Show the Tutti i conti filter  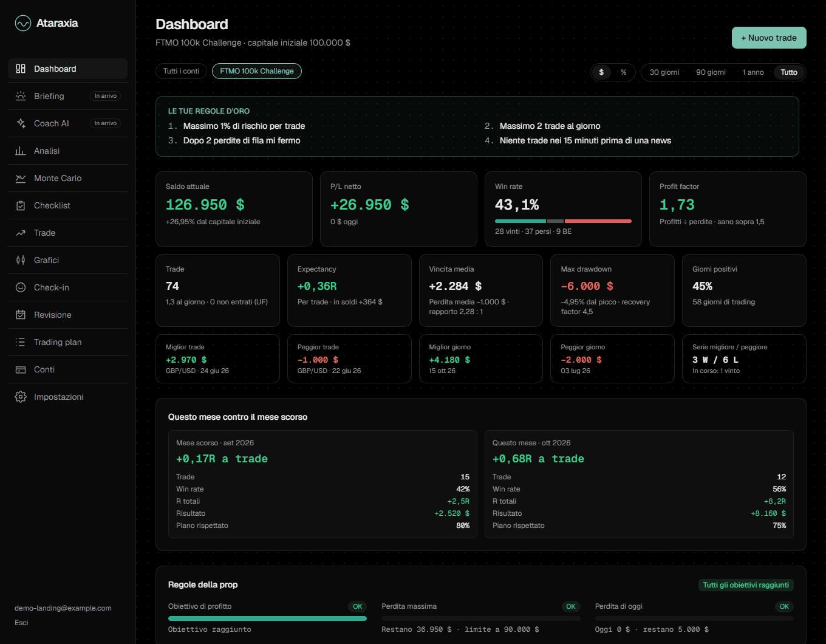(x=181, y=71)
